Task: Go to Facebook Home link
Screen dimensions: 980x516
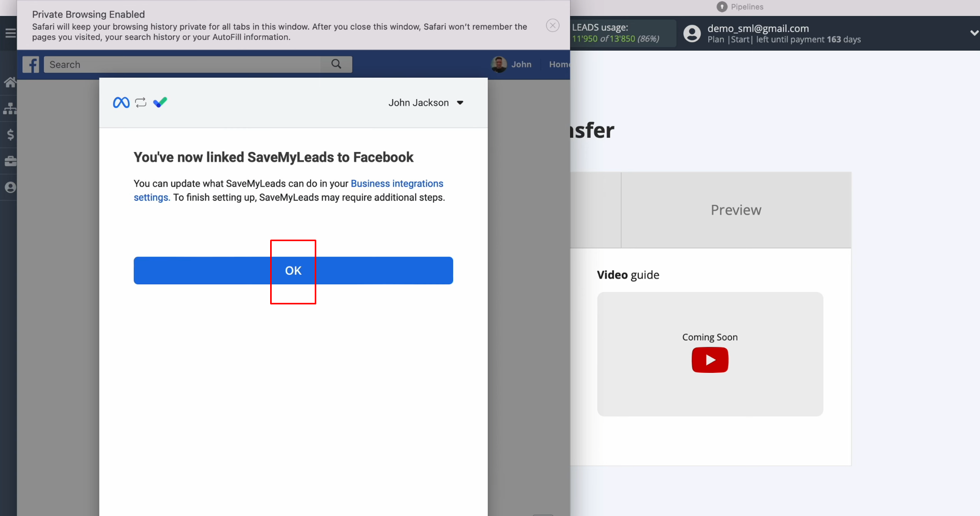Action: tap(559, 64)
